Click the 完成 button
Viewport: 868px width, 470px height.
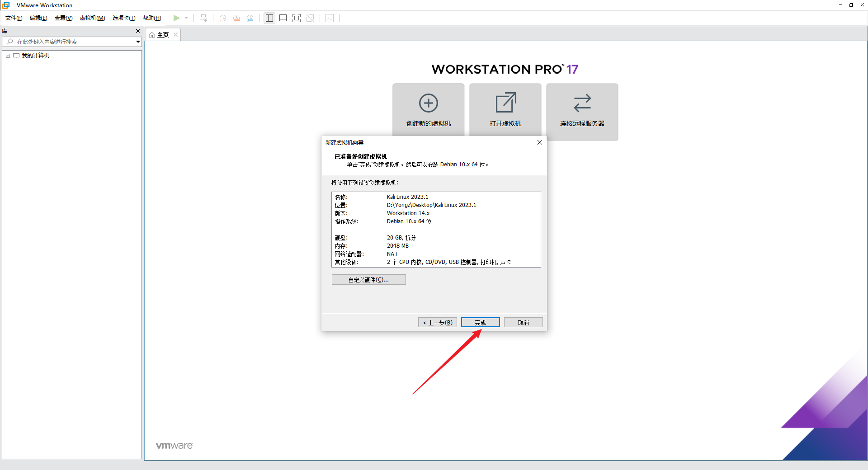[x=480, y=323]
